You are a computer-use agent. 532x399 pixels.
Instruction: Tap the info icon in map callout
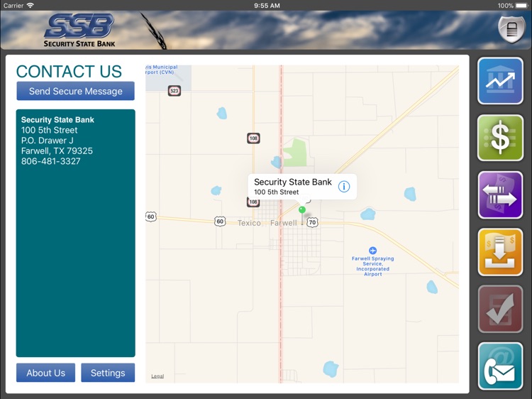click(x=344, y=187)
